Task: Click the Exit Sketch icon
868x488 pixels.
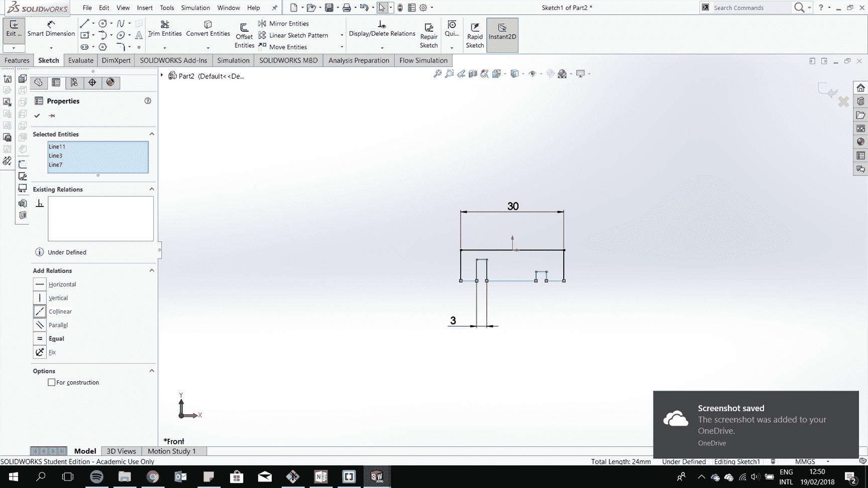Action: (14, 29)
